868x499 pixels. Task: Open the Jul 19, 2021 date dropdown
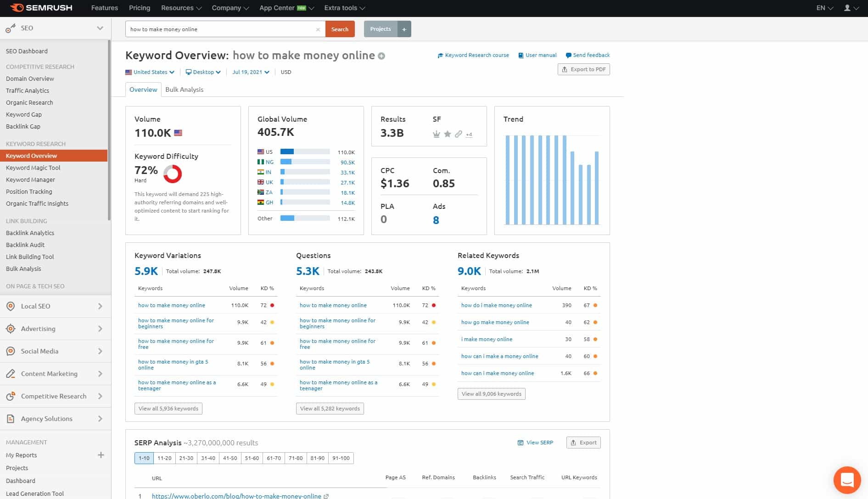(x=251, y=72)
